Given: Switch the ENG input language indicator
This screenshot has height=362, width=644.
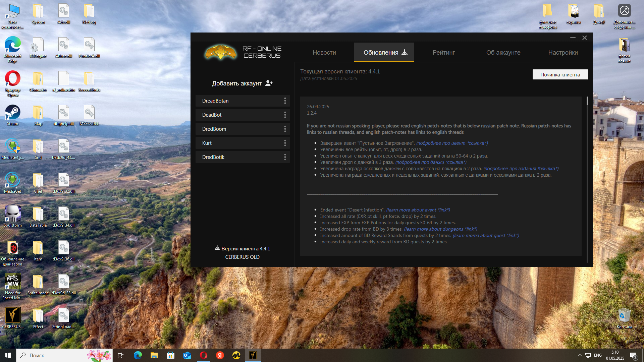Looking at the screenshot, I should click(x=598, y=355).
